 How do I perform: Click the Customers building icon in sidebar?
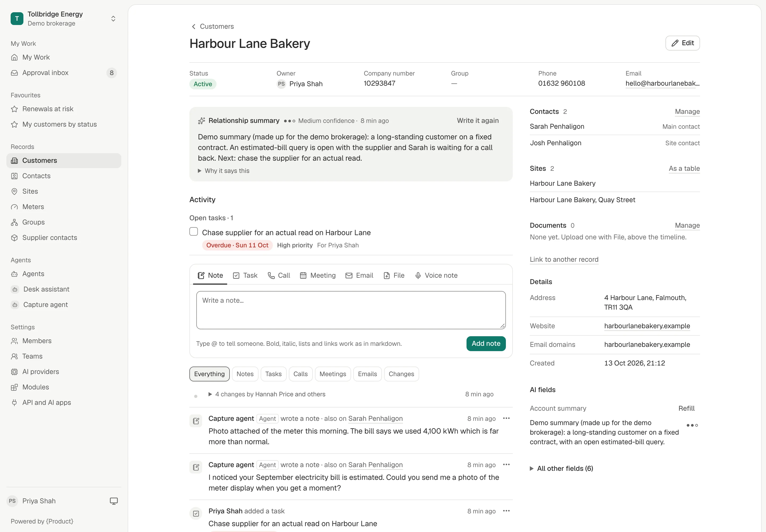[14, 161]
